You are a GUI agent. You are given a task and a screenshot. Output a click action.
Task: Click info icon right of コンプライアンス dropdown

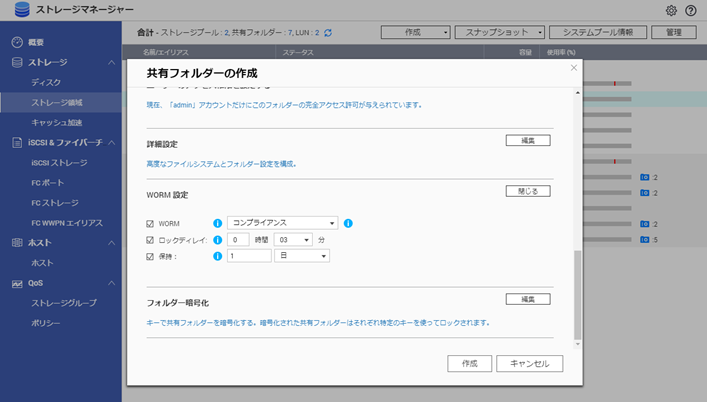click(349, 223)
